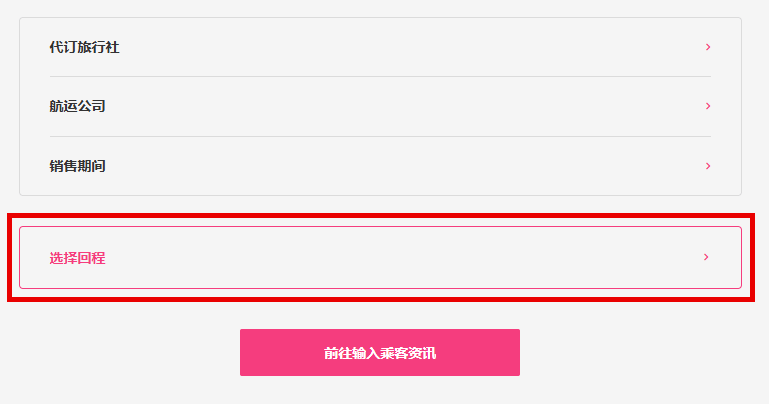Image resolution: width=769 pixels, height=404 pixels.
Task: Tap the 社 character in 代订旅行社
Action: click(112, 47)
